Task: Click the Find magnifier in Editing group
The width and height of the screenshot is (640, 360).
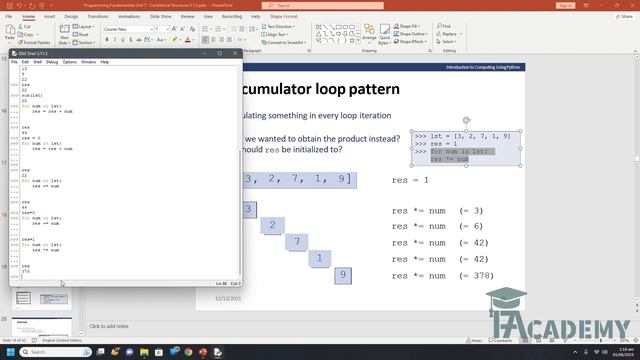Action: (x=444, y=26)
